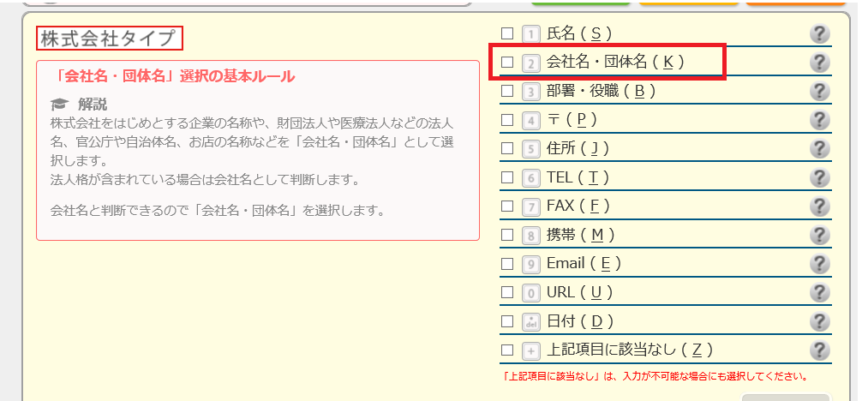Image resolution: width=868 pixels, height=401 pixels.
Task: Tick the 会社名・団体名 checkbox
Action: click(x=507, y=63)
